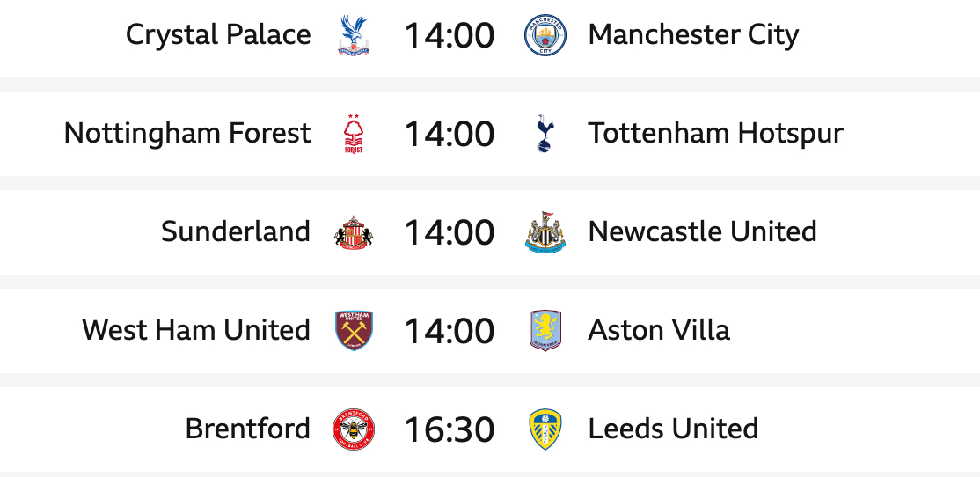Select the Nottingham Forest tree logo
Image resolution: width=980 pixels, height=477 pixels.
click(x=354, y=134)
